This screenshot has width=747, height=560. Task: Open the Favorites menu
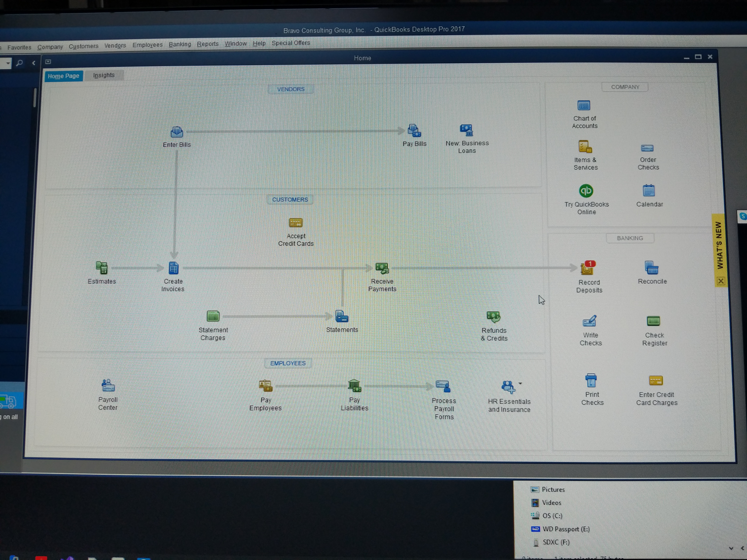coord(19,47)
